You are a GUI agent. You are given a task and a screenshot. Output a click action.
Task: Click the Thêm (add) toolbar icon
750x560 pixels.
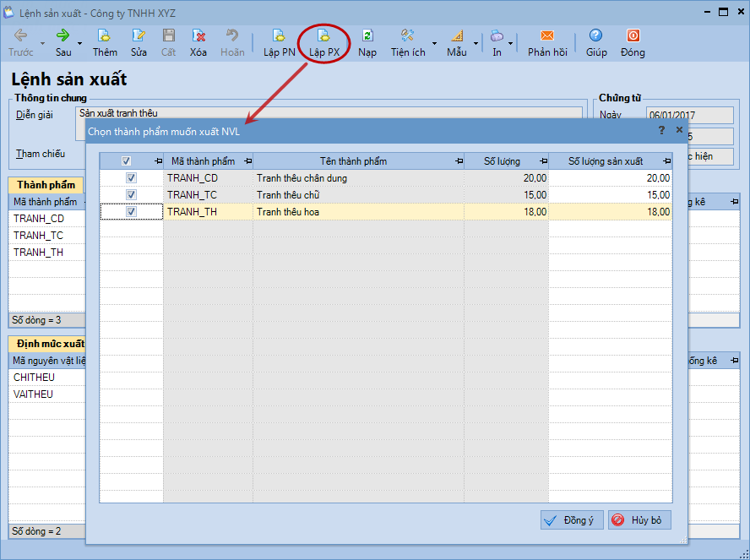tap(105, 36)
